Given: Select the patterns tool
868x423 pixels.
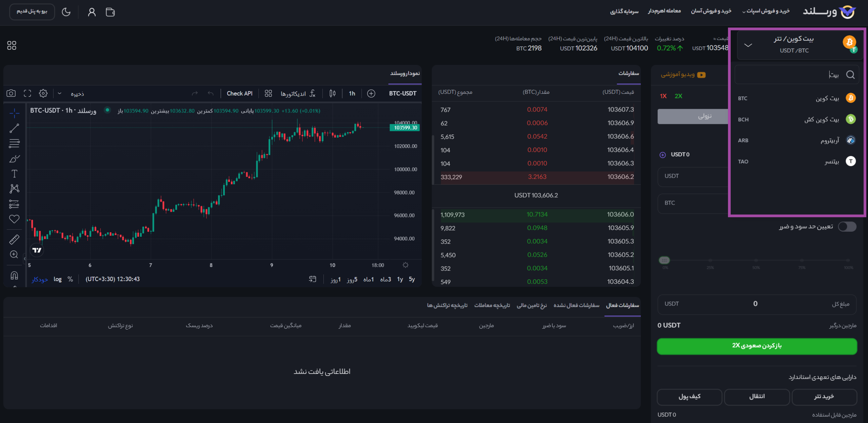Looking at the screenshot, I should click(x=14, y=189).
